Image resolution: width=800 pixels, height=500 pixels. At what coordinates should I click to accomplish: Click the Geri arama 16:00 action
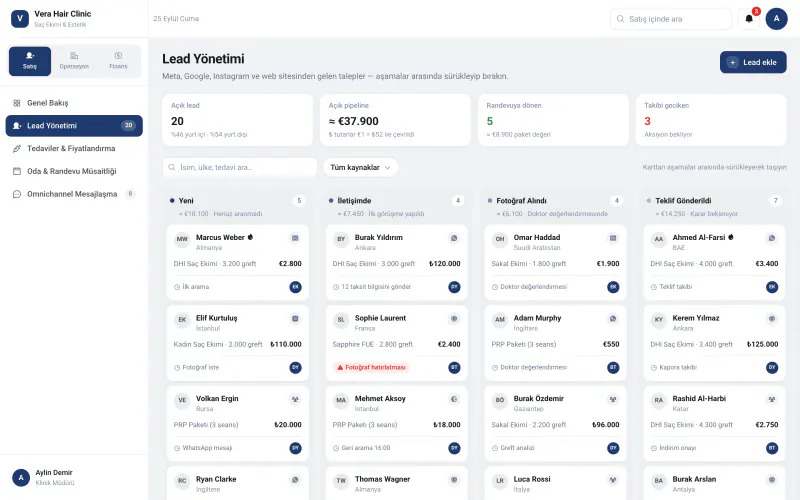[362, 448]
